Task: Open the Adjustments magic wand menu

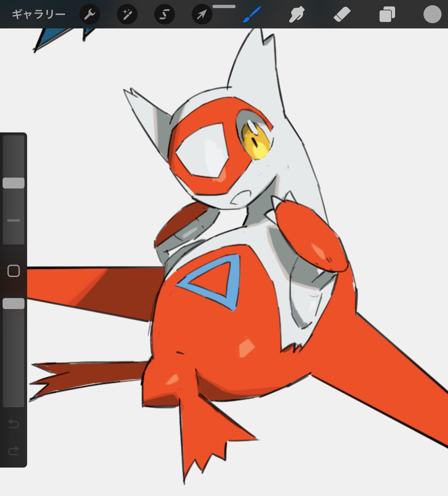Action: 127,15
